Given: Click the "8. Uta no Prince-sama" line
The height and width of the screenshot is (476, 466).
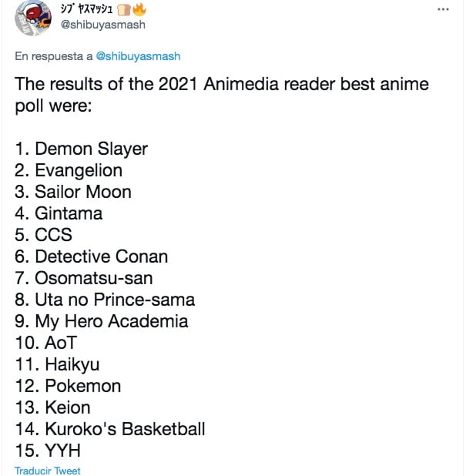Looking at the screenshot, I should click(105, 300).
